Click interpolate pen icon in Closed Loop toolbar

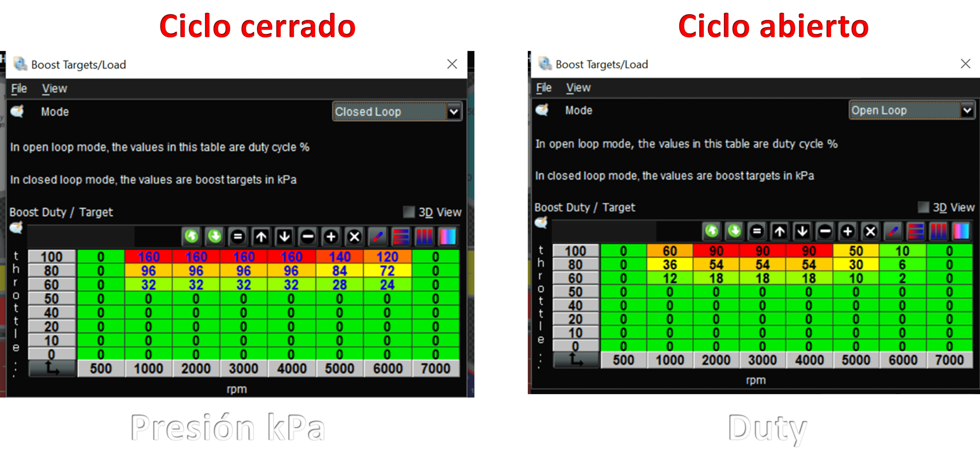[x=378, y=236]
